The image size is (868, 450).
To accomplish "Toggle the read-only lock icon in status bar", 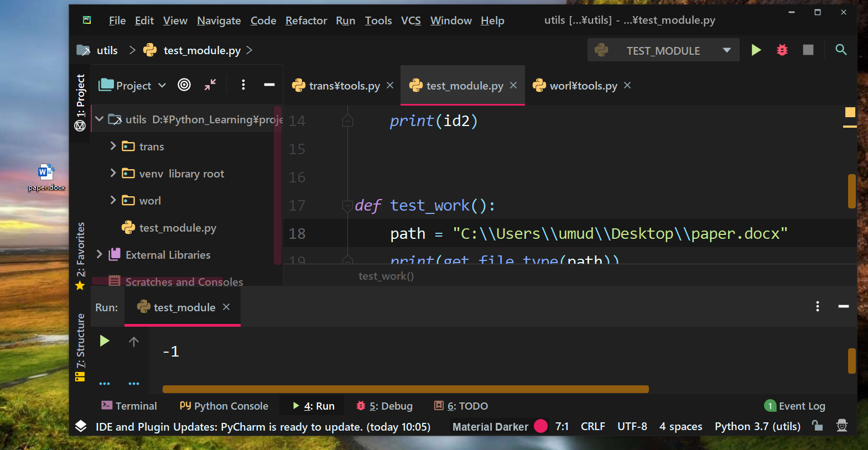I will [x=817, y=426].
